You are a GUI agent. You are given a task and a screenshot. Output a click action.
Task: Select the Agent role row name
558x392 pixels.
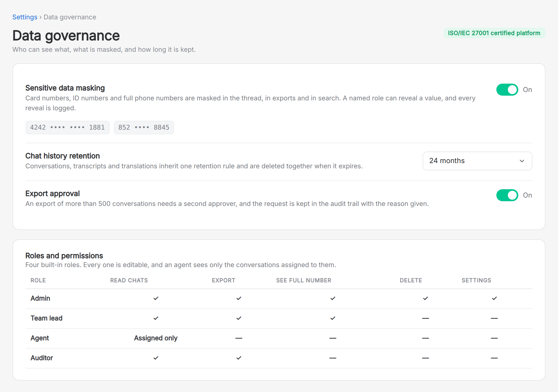pyautogui.click(x=40, y=338)
